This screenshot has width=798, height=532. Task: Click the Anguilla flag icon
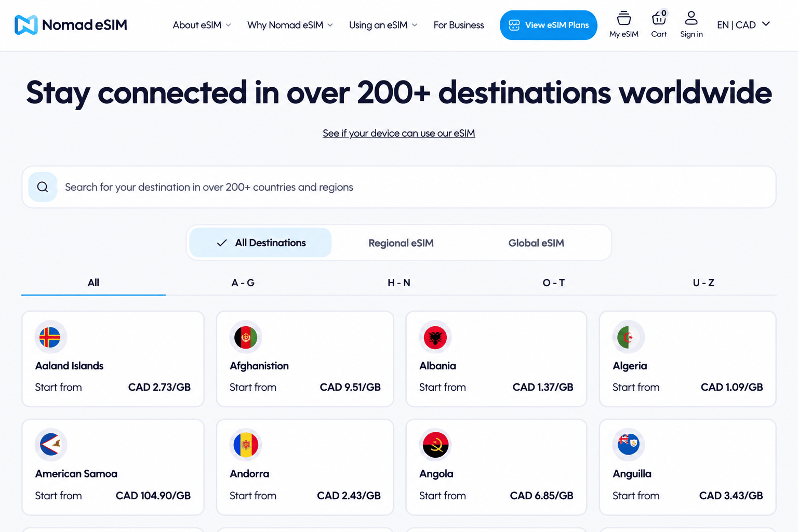[x=628, y=445]
